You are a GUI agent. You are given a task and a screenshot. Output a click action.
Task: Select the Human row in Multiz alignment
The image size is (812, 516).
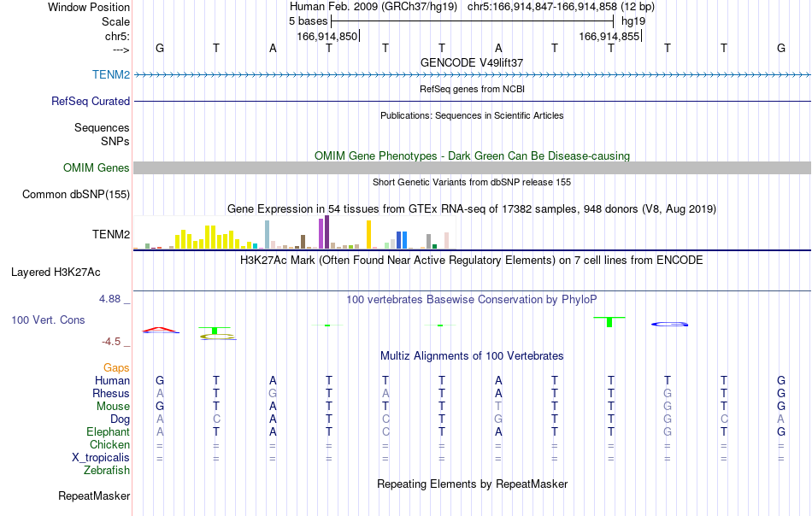click(x=472, y=380)
